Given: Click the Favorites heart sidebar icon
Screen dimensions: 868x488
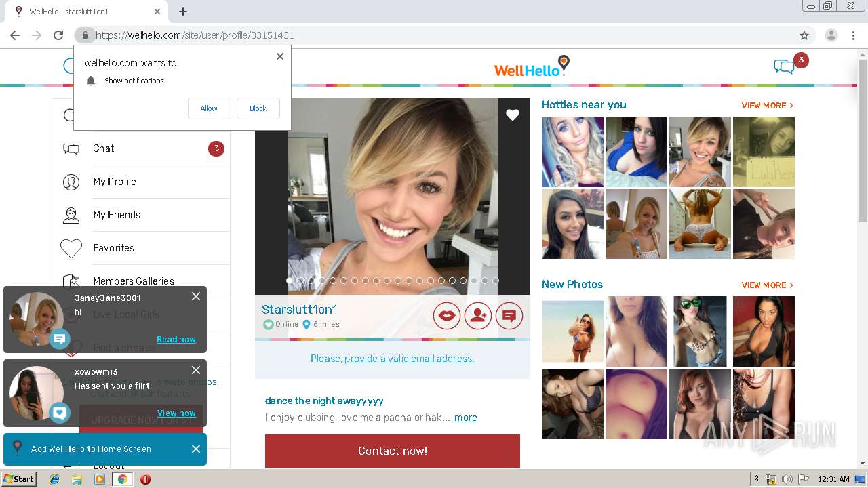Looking at the screenshot, I should (71, 248).
